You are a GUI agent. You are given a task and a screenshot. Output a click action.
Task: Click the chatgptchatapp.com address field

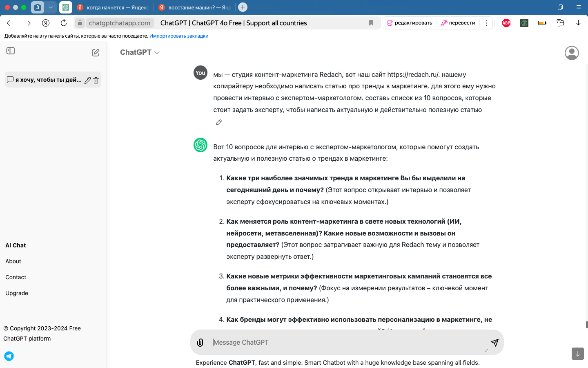click(x=120, y=23)
